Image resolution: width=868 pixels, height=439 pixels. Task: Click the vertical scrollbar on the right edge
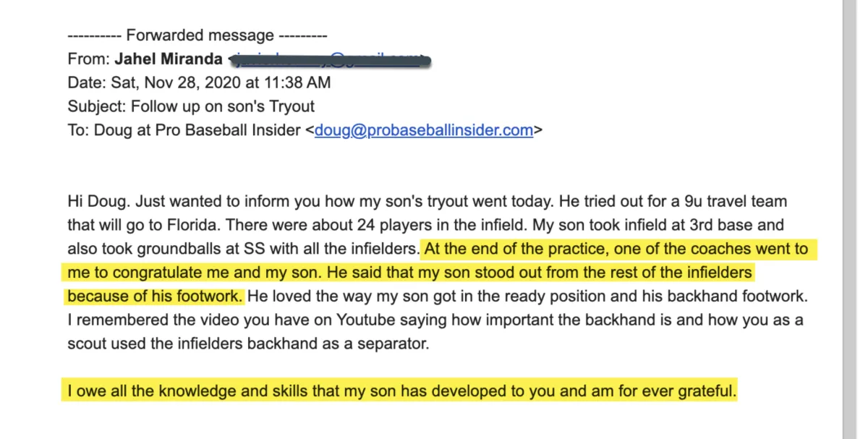tap(851, 217)
